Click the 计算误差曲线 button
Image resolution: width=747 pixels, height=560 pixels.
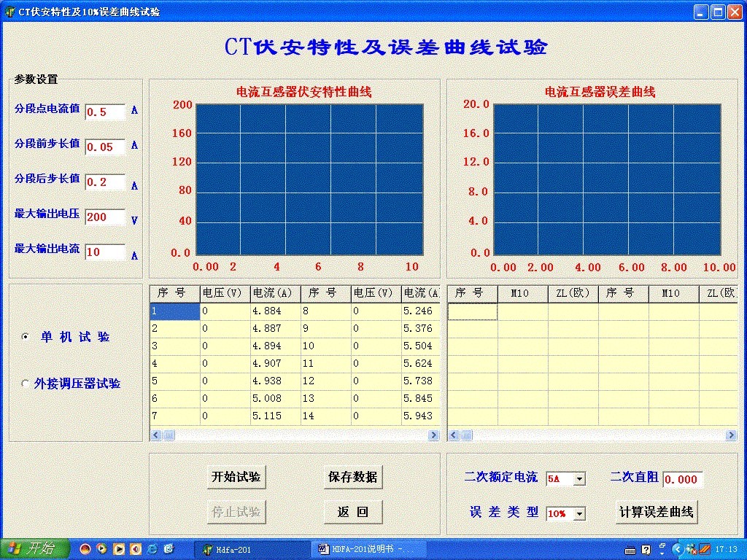656,513
